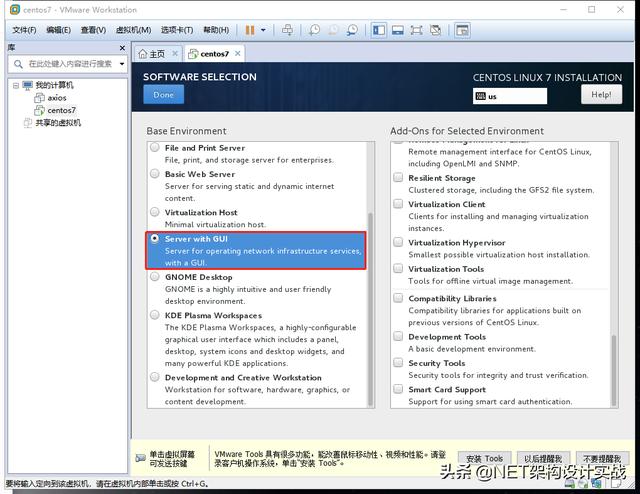This screenshot has width=640, height=494.
Task: Select Virtualization Host radio button
Action: tap(155, 212)
